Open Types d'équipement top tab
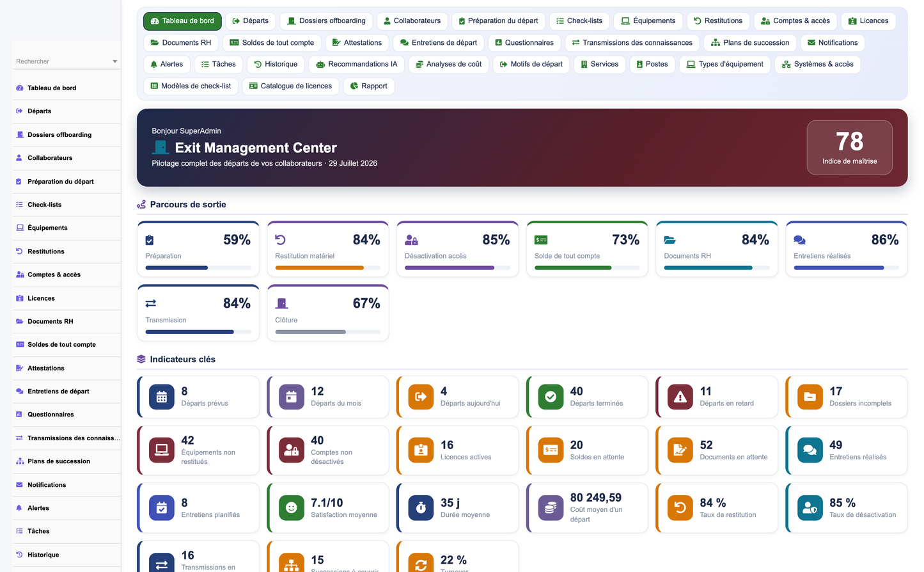The height and width of the screenshot is (572, 924). point(725,65)
